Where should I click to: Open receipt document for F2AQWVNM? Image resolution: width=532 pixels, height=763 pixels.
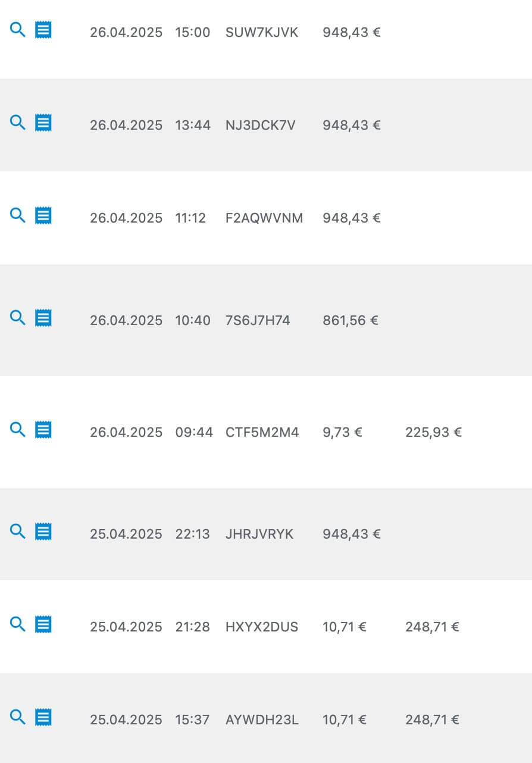(43, 215)
